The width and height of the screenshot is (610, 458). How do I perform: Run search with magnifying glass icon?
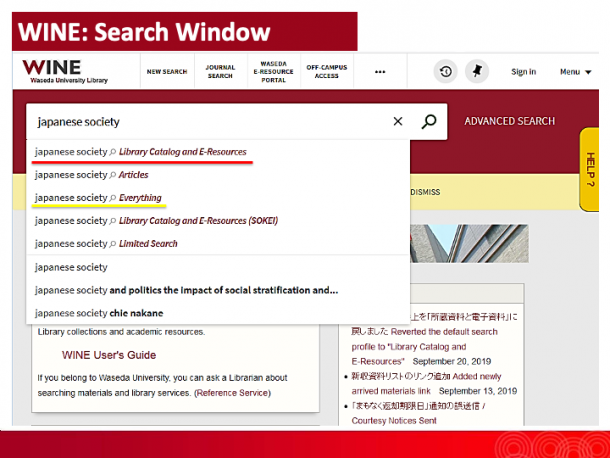pyautogui.click(x=429, y=121)
